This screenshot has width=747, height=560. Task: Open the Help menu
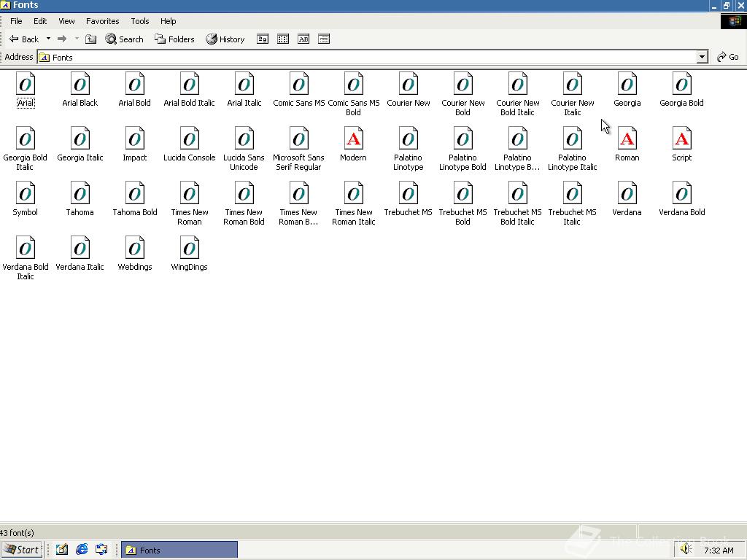(x=169, y=21)
